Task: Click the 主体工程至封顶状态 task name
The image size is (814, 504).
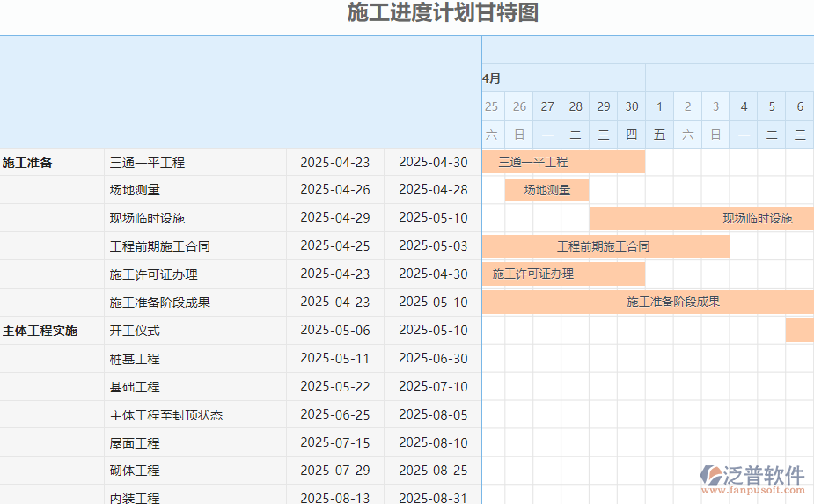Action: [x=165, y=415]
